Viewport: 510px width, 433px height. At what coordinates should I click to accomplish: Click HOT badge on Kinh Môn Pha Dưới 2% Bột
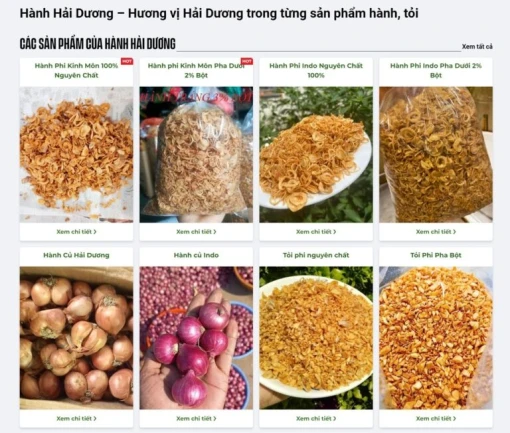247,61
